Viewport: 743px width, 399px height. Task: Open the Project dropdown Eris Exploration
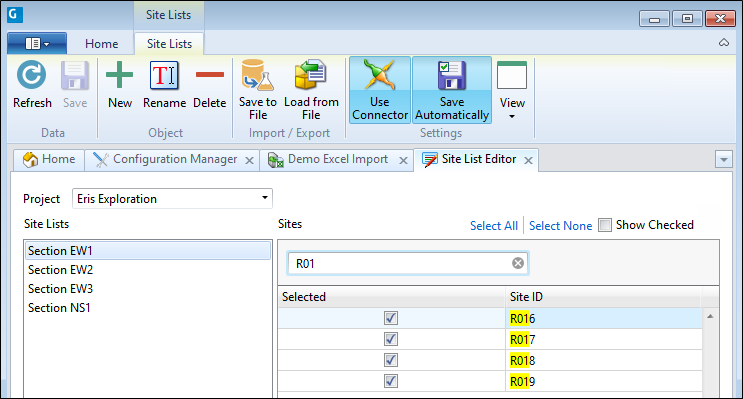click(172, 199)
